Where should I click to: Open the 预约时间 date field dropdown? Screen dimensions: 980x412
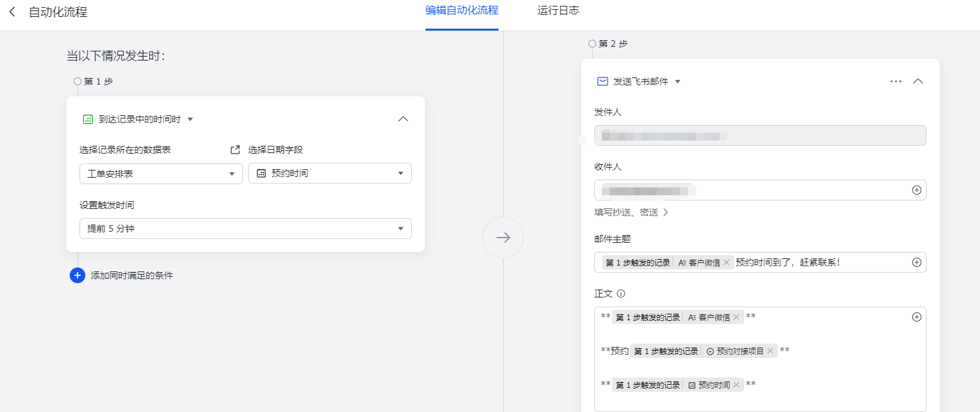(330, 174)
